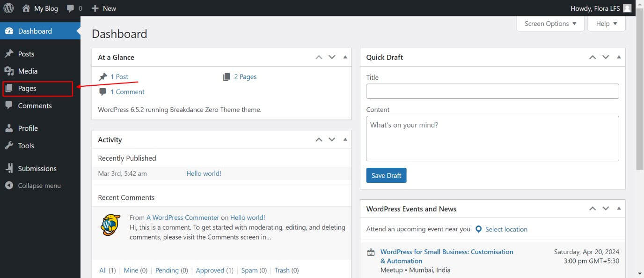The width and height of the screenshot is (644, 278).
Task: Open WordPress for Small Business event link
Action: (x=446, y=256)
